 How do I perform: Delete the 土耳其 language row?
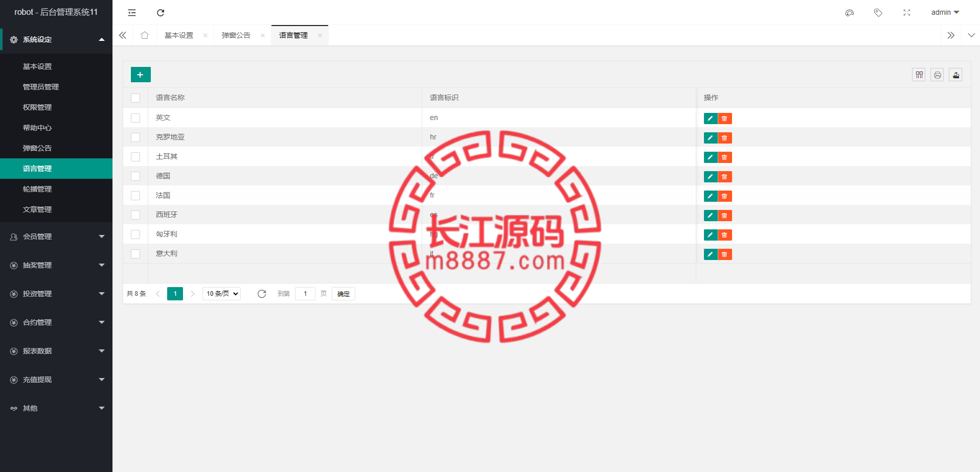pos(725,157)
